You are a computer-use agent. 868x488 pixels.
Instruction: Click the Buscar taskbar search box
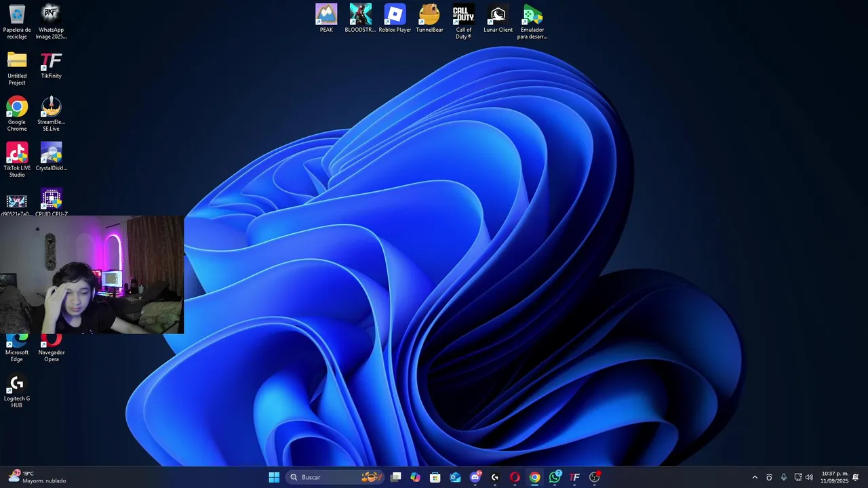tap(336, 477)
